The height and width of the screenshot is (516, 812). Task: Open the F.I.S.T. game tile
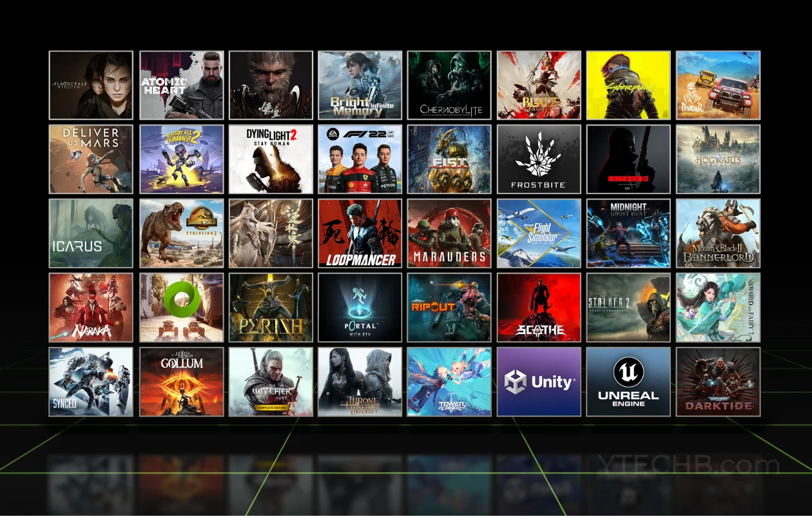449,159
